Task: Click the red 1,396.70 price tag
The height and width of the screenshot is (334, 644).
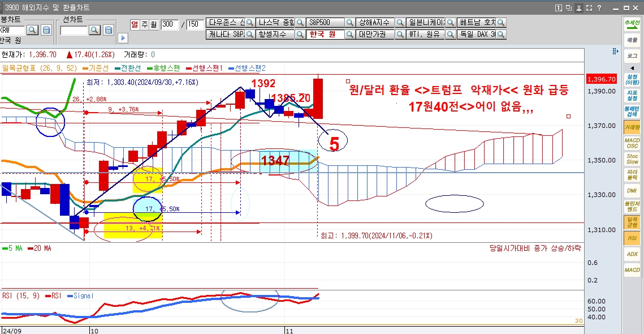Action: pos(601,79)
